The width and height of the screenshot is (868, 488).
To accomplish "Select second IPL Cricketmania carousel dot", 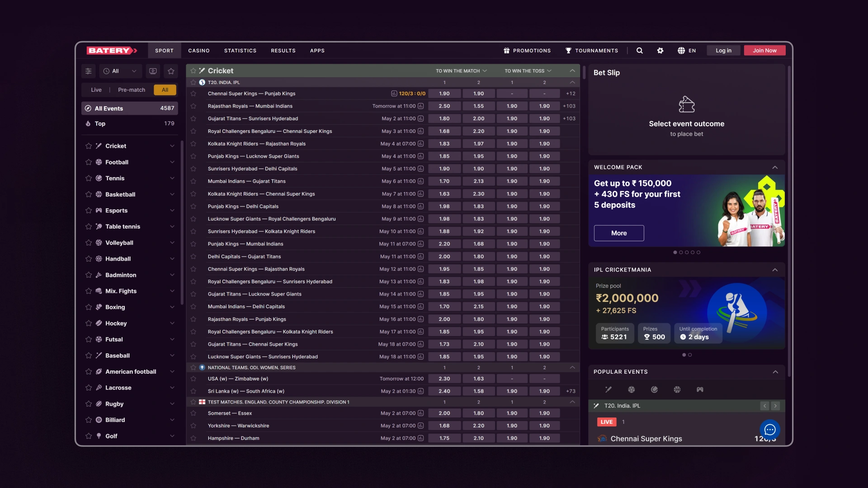I will coord(690,355).
